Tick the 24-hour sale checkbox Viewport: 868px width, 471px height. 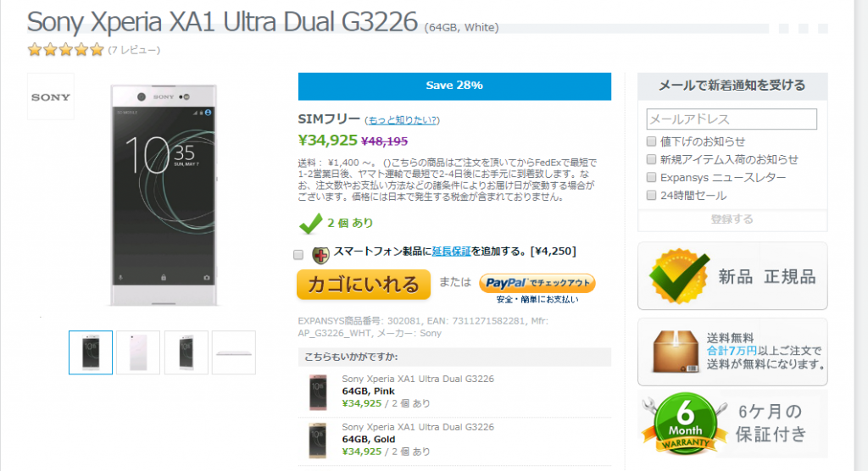(652, 196)
